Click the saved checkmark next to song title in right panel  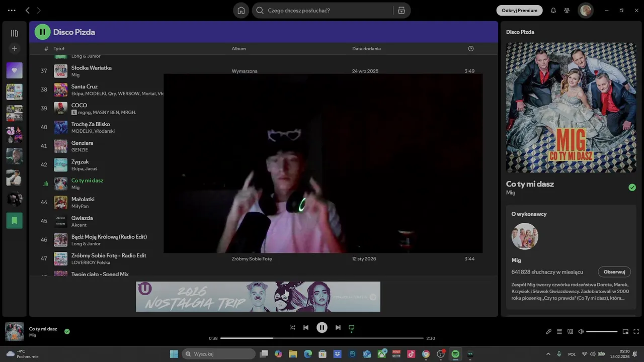click(x=632, y=188)
